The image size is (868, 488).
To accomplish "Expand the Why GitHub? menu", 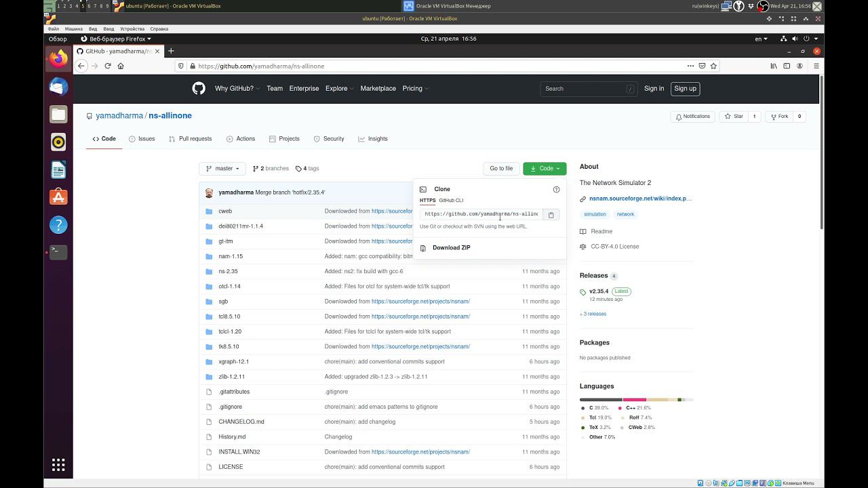I will pos(237,88).
